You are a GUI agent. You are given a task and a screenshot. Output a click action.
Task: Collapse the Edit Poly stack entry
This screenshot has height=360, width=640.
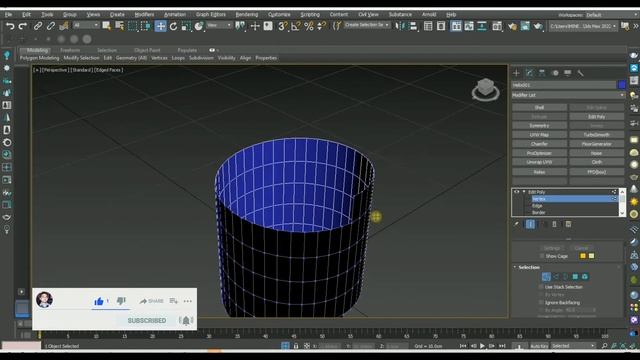tap(524, 192)
